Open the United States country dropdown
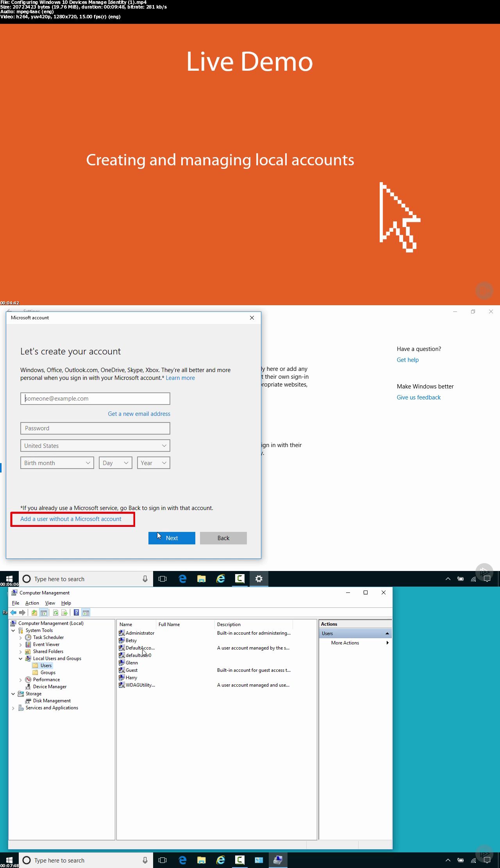Image resolution: width=500 pixels, height=868 pixels. (x=95, y=446)
